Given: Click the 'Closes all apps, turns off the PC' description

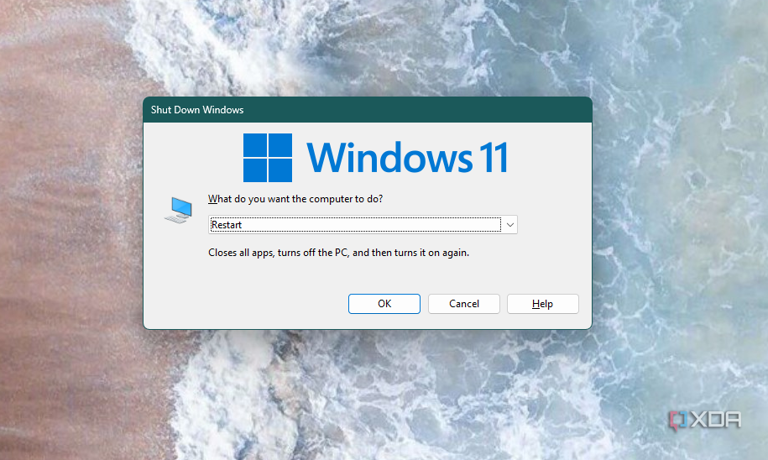Looking at the screenshot, I should (x=338, y=253).
